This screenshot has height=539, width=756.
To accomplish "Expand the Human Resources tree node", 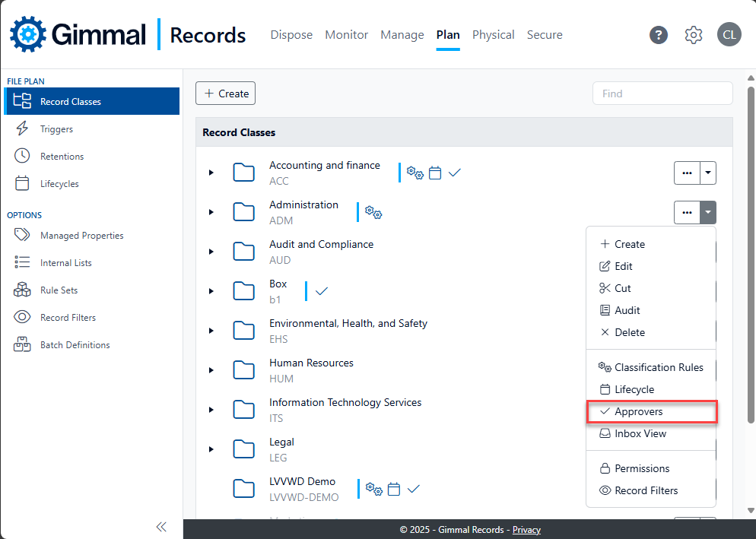I will pos(211,370).
